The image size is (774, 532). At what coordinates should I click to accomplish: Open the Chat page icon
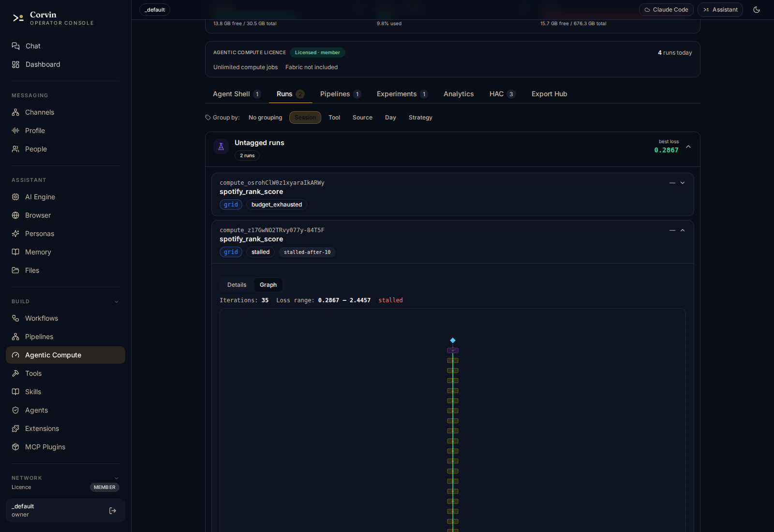click(15, 46)
